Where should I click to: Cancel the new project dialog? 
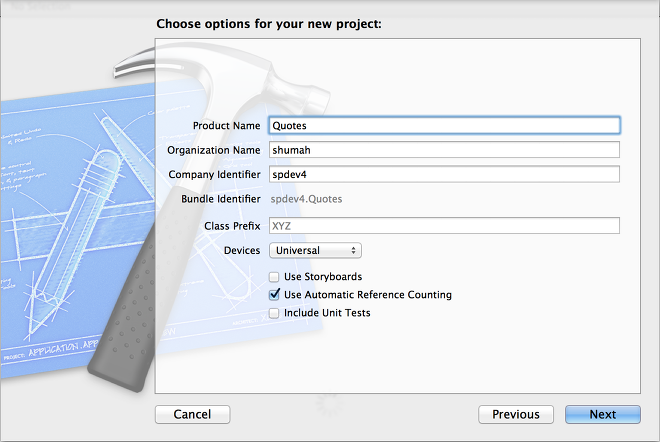pos(192,415)
